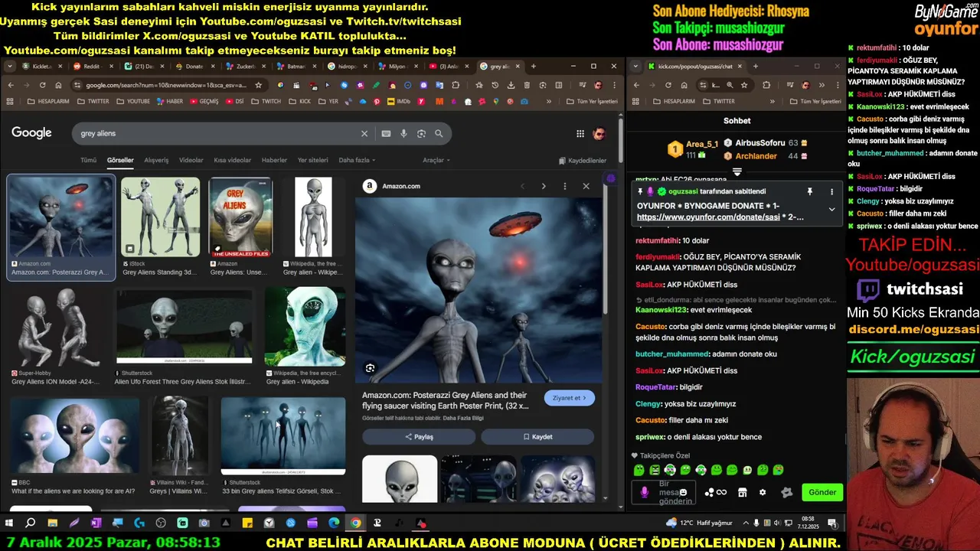Click Kaydet save button
Image resolution: width=980 pixels, height=551 pixels.
pyautogui.click(x=537, y=437)
